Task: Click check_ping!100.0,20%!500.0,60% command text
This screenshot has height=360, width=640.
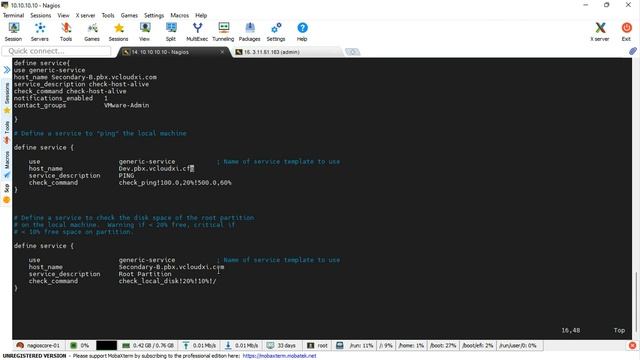Action: tap(175, 182)
